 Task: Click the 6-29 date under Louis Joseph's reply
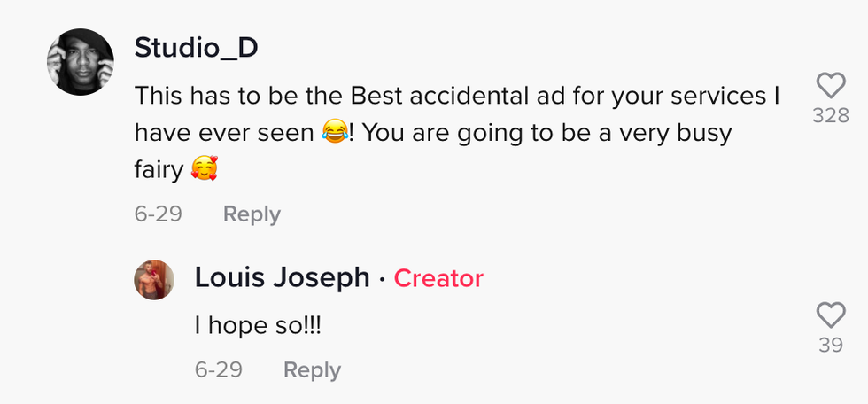point(218,369)
